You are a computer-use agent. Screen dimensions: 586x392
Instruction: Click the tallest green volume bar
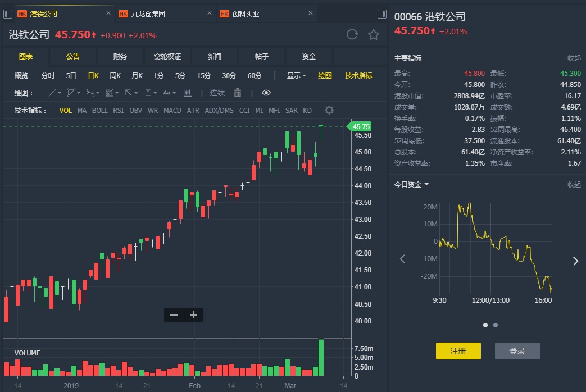[321, 357]
